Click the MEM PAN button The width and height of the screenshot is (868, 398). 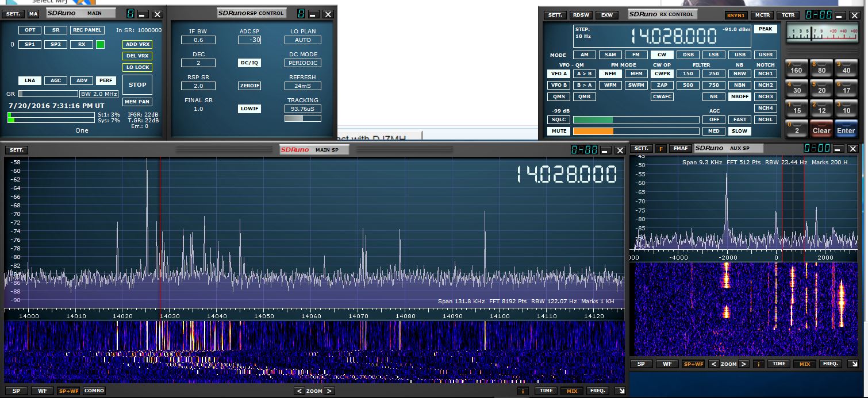137,102
